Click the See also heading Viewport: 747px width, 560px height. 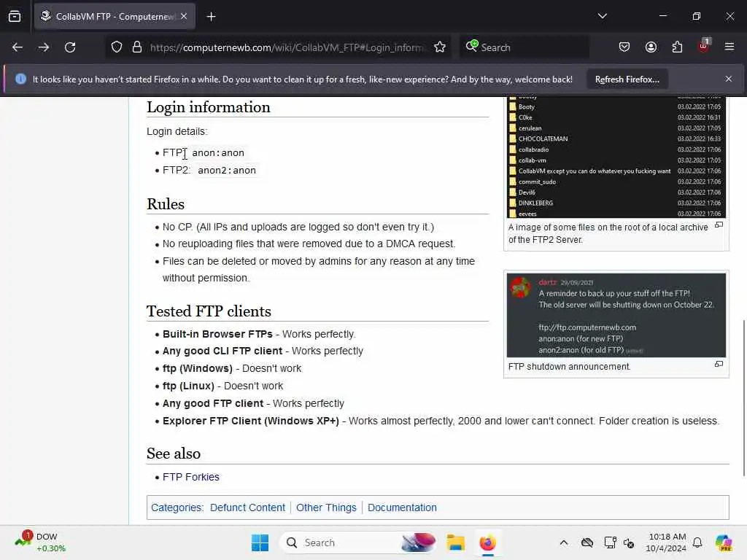174,454
